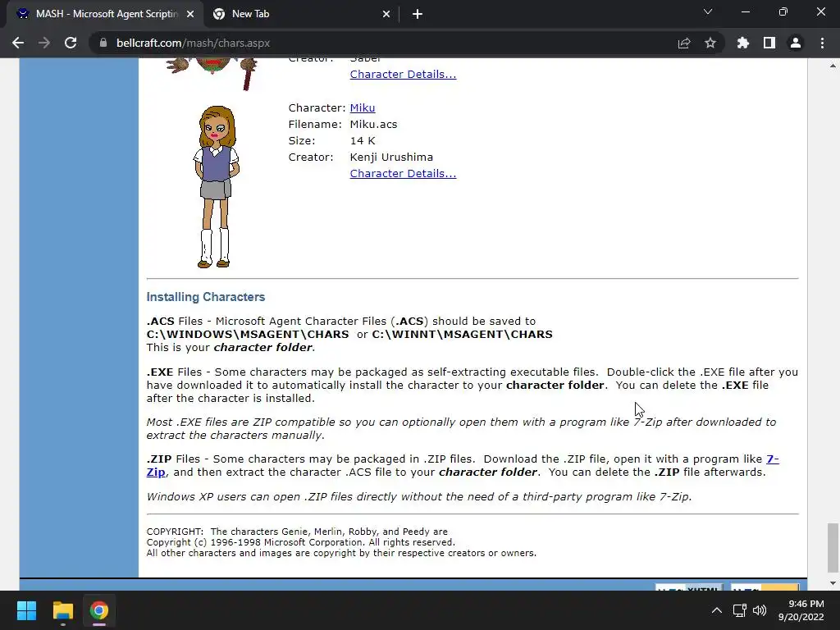Open the Chrome profile menu

click(x=796, y=43)
